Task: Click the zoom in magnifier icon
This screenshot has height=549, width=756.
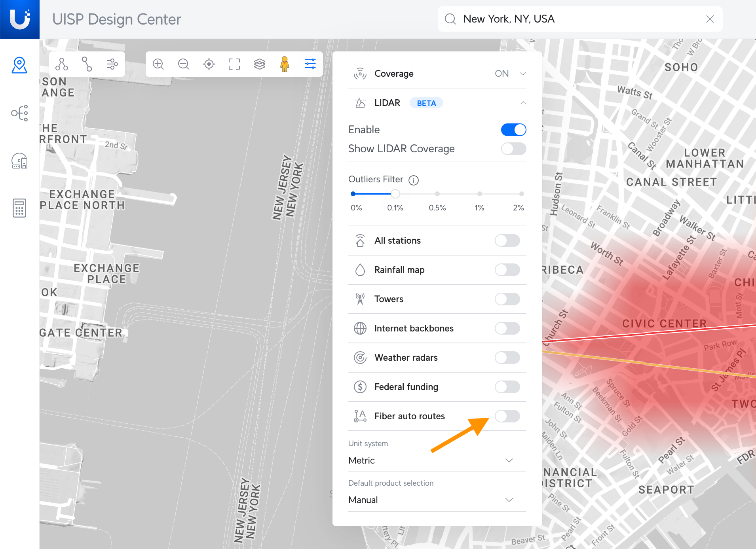Action: click(x=158, y=64)
